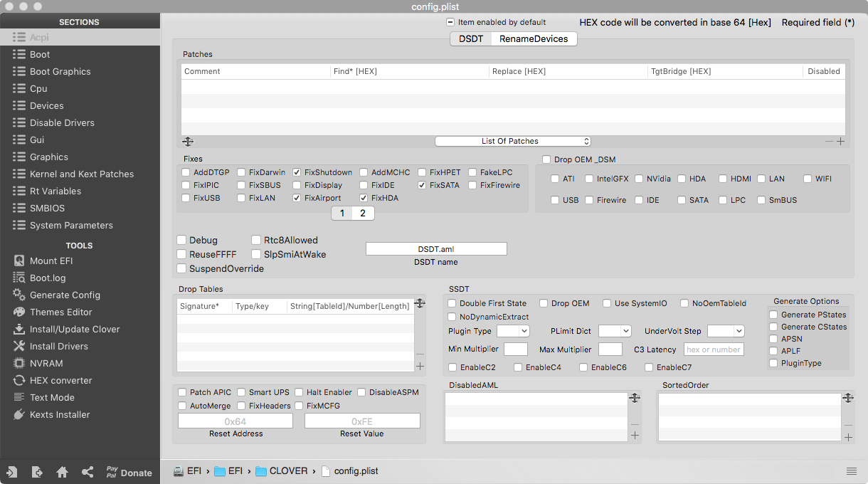Select Fixes page 1
The image size is (868, 484).
pyautogui.click(x=342, y=213)
